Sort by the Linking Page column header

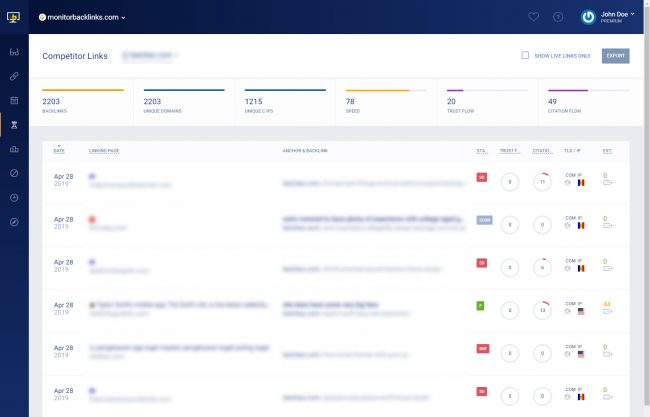104,151
